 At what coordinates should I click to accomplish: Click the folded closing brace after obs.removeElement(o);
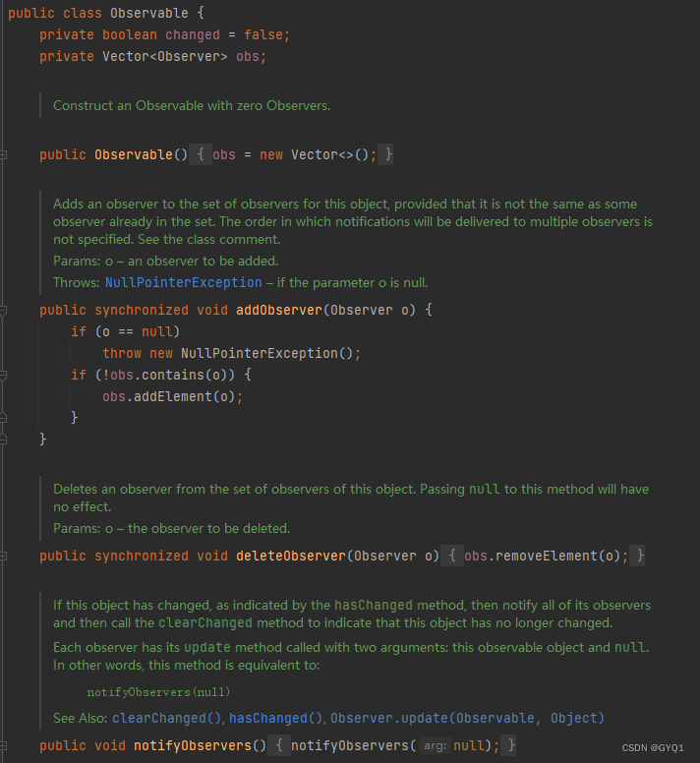(639, 556)
